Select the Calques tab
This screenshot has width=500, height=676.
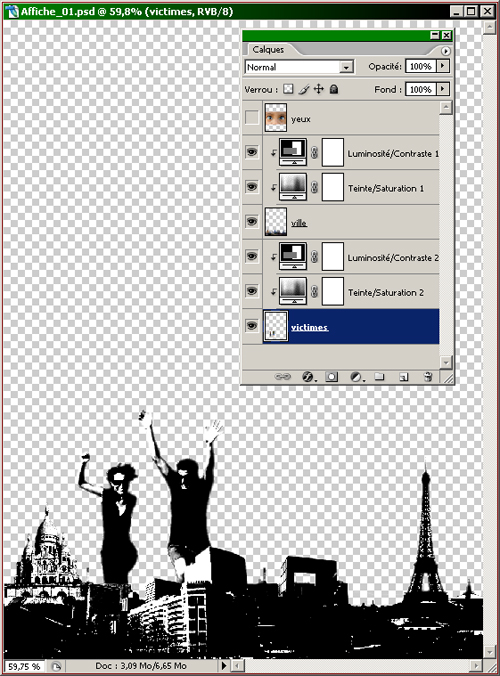[x=268, y=50]
